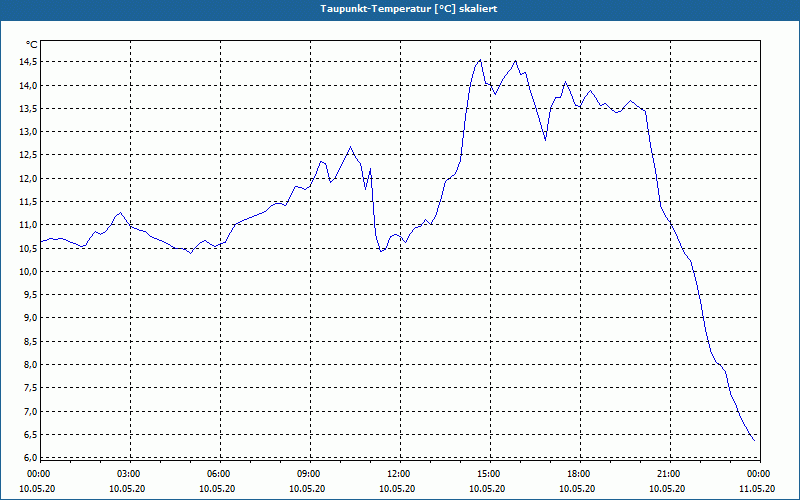
Task: Click the '00:00' label above '11.05.20'
Action: point(759,474)
